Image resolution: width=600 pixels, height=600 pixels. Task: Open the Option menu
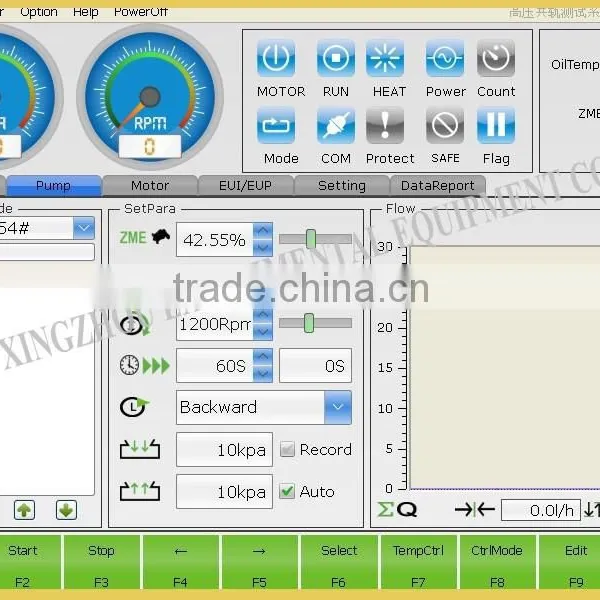point(39,12)
